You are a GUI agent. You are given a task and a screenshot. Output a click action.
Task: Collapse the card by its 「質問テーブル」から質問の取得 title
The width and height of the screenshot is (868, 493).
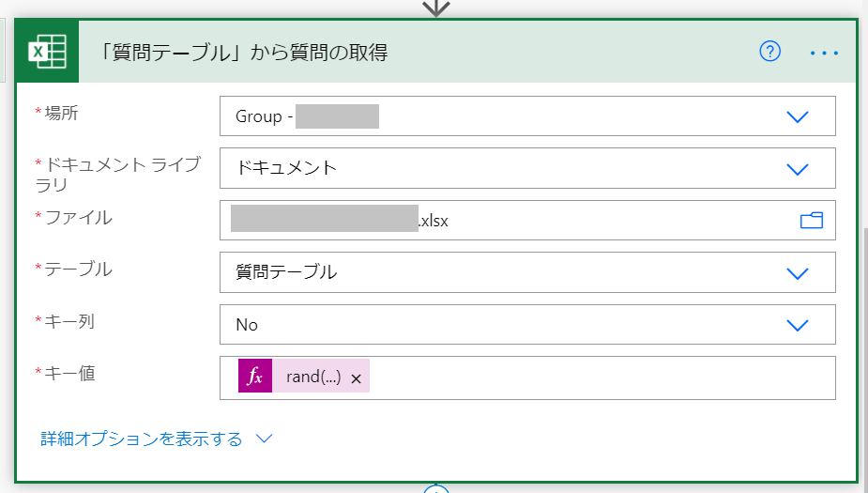tap(244, 53)
